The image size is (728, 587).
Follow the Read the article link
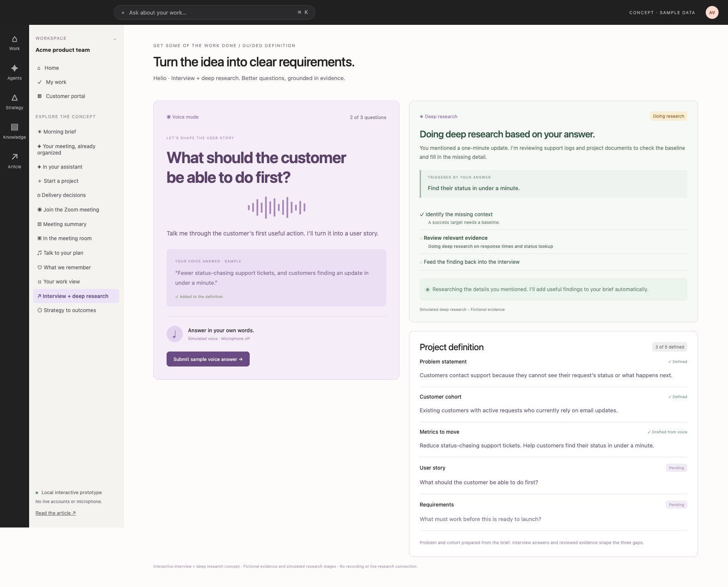coord(56,513)
